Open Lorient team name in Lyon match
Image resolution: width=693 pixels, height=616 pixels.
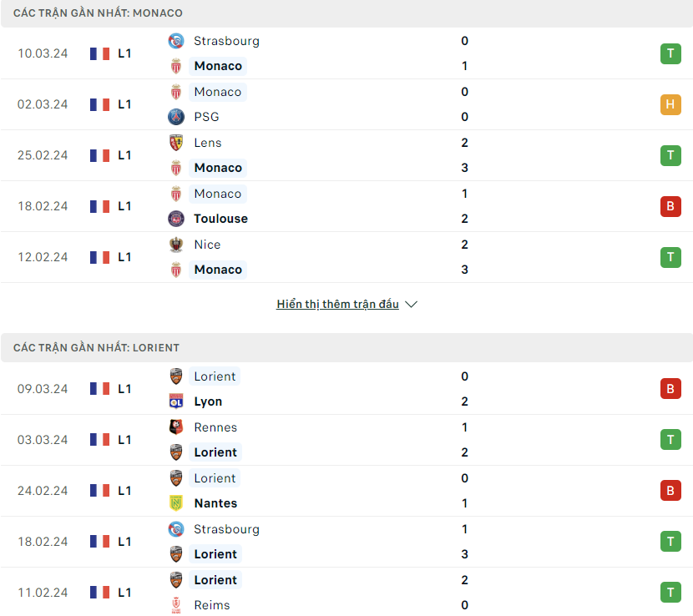coord(215,376)
